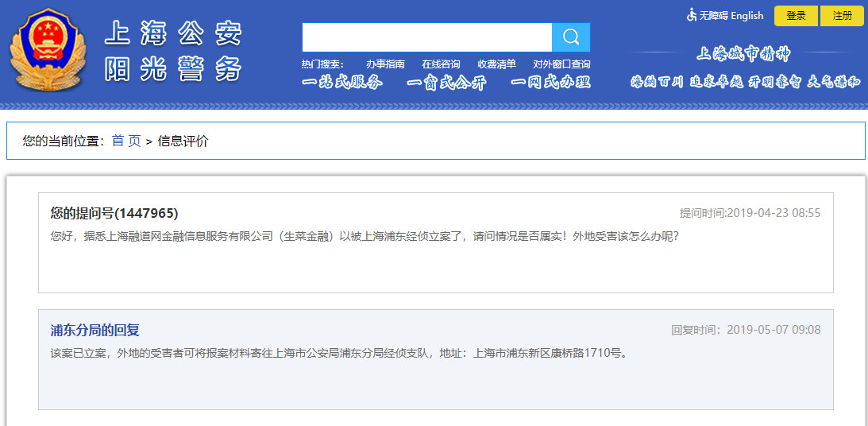Click the police badge emblem logo
This screenshot has width=868, height=426.
pos(48,50)
